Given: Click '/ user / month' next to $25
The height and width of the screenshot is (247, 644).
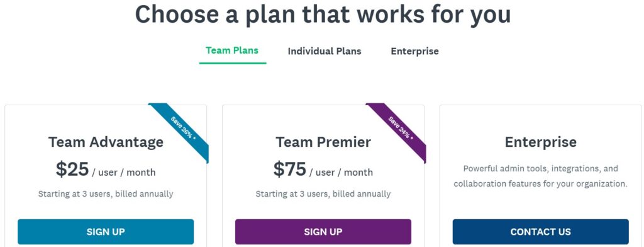Looking at the screenshot, I should point(124,173).
